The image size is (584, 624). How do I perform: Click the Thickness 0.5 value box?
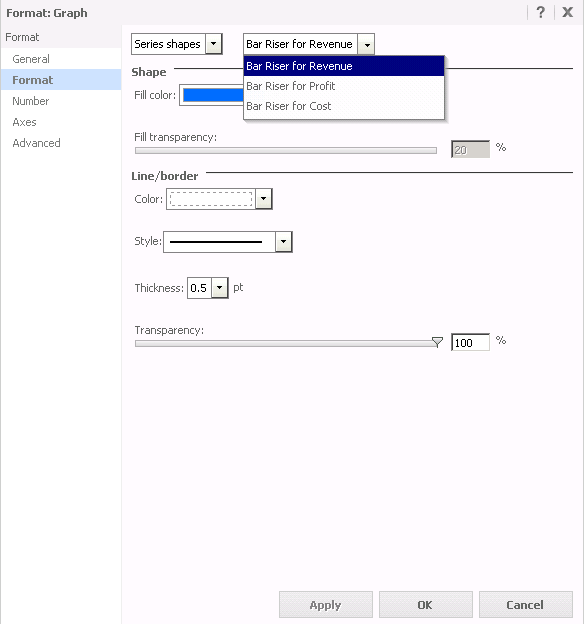[x=199, y=288]
